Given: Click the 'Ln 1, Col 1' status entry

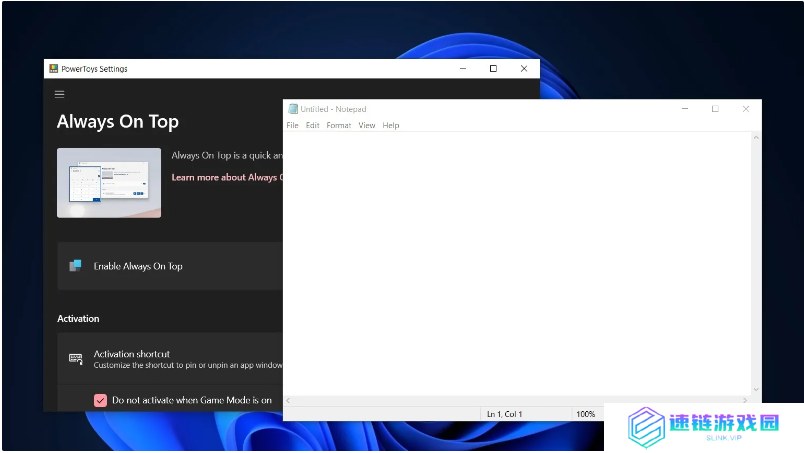Looking at the screenshot, I should (x=505, y=414).
